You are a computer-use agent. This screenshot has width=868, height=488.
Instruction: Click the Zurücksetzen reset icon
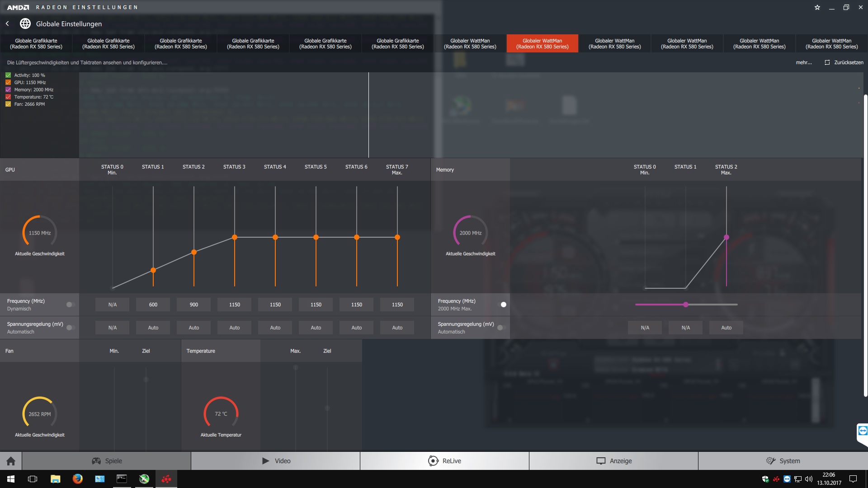tap(827, 62)
